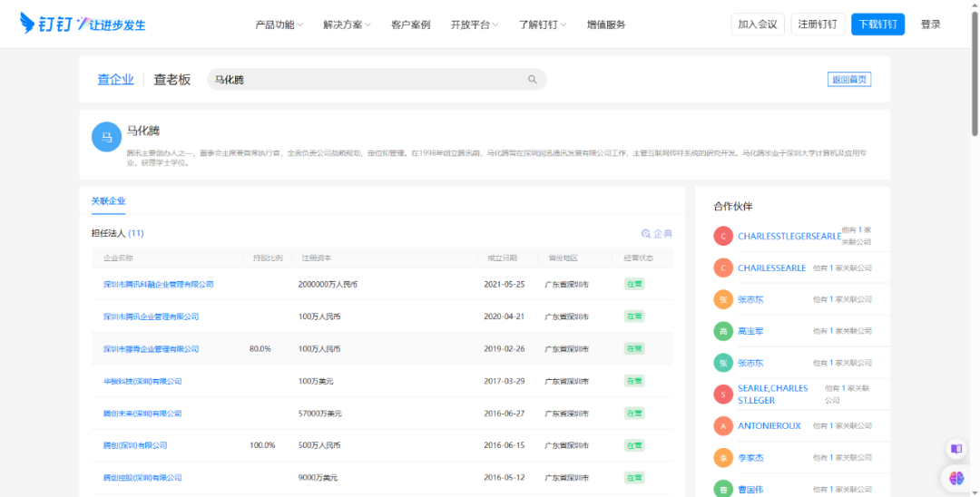This screenshot has height=497, width=980.
Task: Open 华骏科技(深圳)有限公司 company link
Action: 142,381
